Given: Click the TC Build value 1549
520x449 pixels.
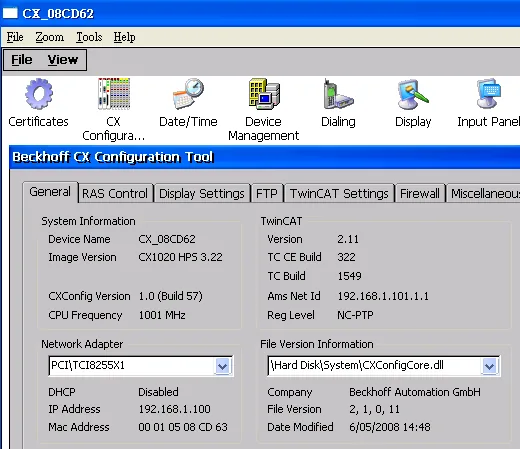Looking at the screenshot, I should (x=349, y=276).
